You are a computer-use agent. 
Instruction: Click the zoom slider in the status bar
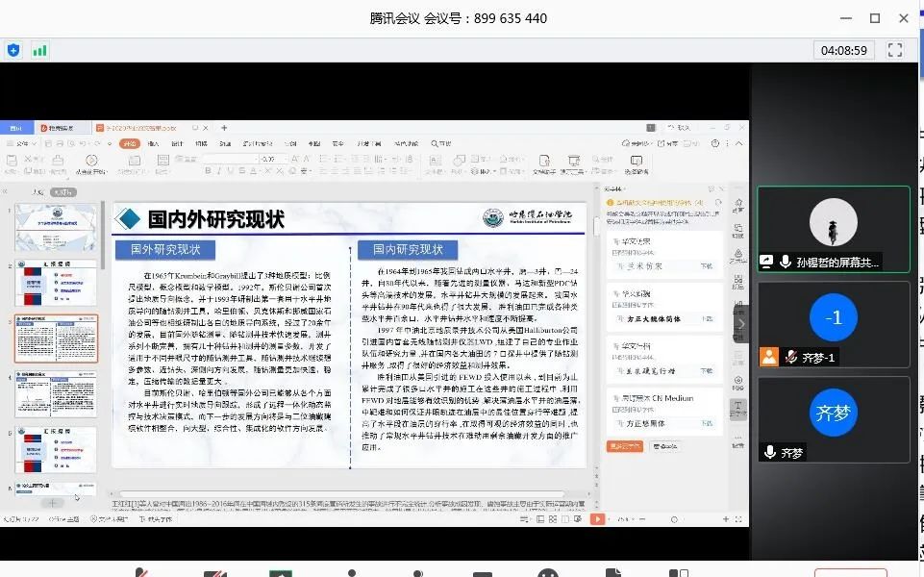673,519
